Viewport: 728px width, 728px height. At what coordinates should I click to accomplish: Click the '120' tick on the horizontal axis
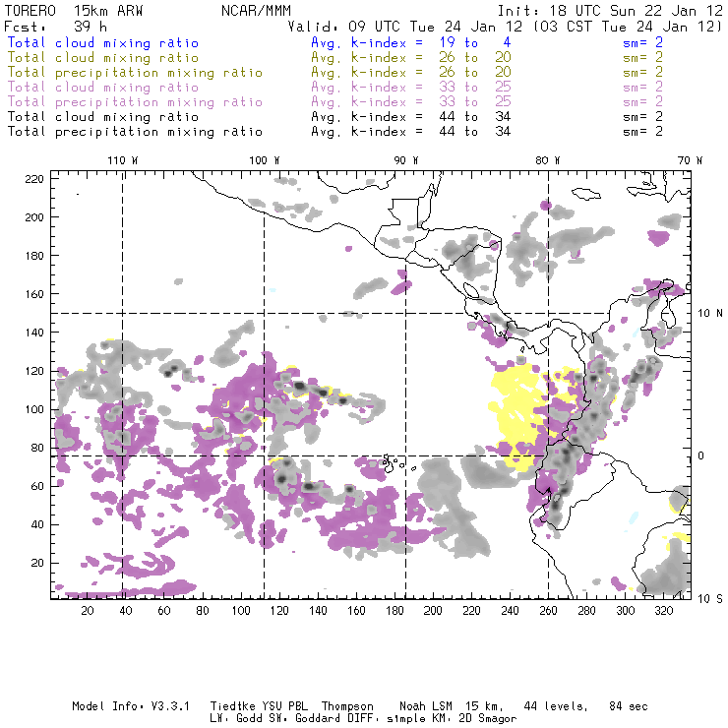(x=279, y=611)
